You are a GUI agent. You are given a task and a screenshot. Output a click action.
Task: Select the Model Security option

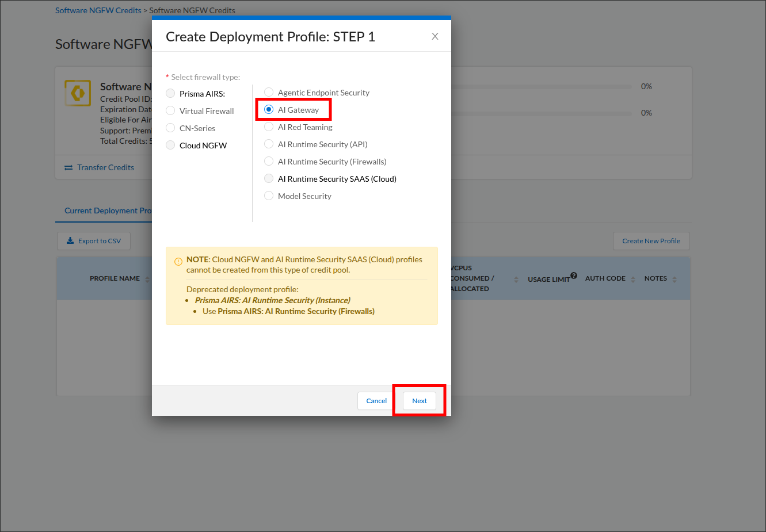269,196
